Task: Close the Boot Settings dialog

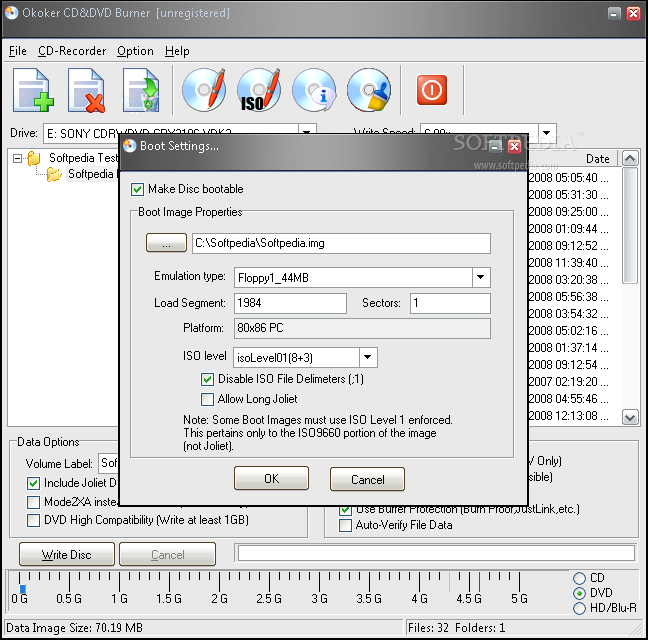Action: tap(515, 146)
